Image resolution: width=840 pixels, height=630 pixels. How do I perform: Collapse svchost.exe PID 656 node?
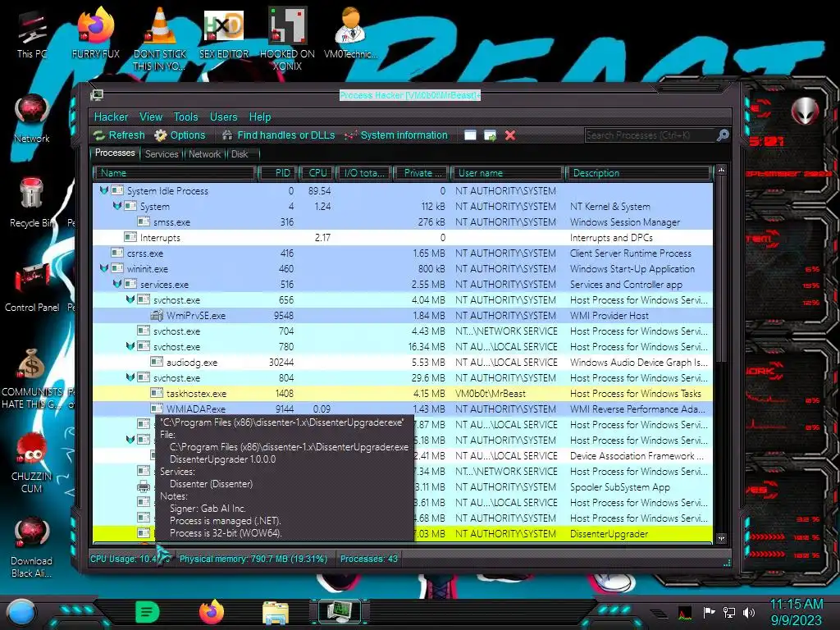[130, 299]
